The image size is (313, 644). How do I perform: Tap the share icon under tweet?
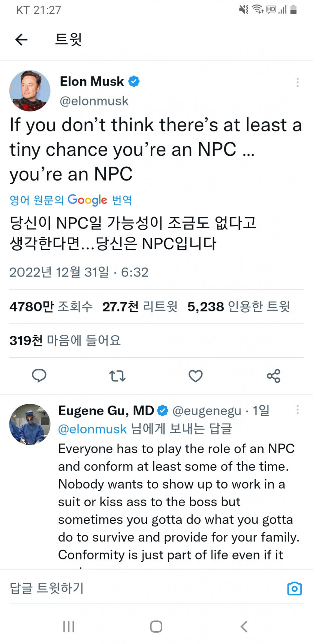(x=274, y=376)
